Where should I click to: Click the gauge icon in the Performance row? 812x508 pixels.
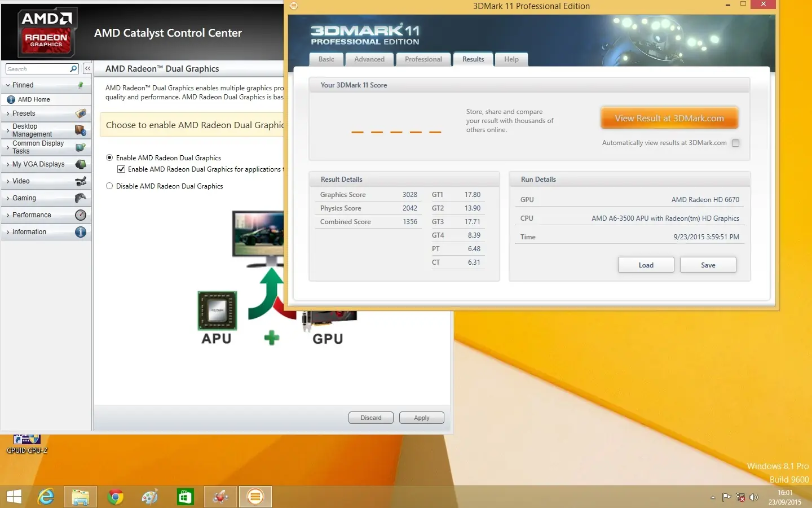point(81,215)
